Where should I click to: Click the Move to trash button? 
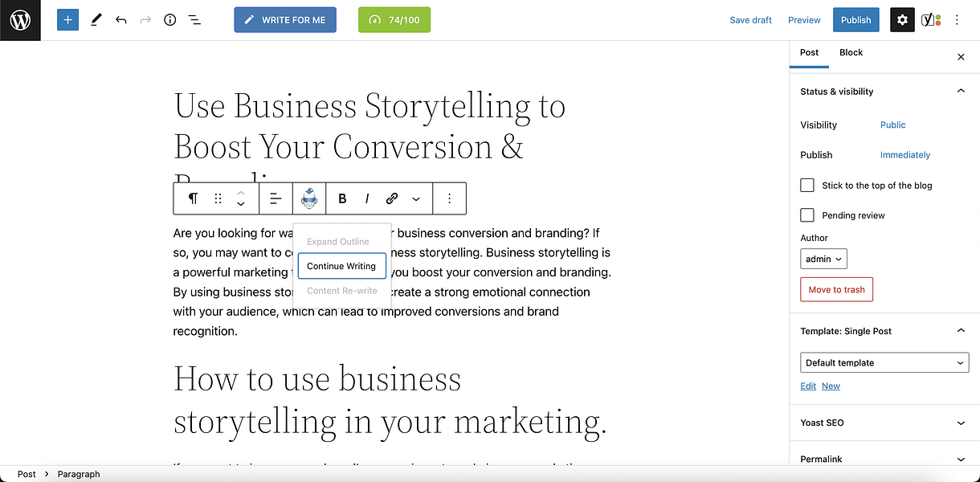coord(836,289)
